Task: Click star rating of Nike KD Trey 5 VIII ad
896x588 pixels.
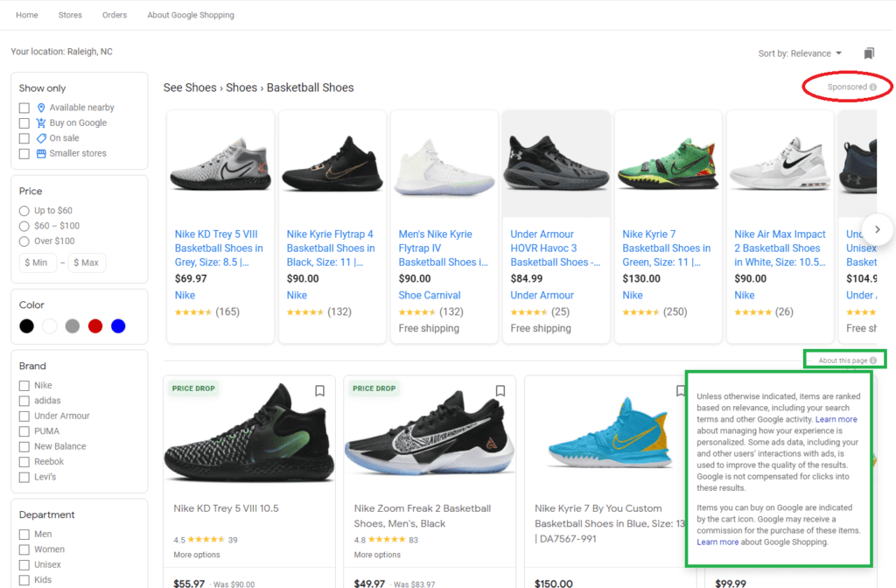Action: [x=193, y=312]
